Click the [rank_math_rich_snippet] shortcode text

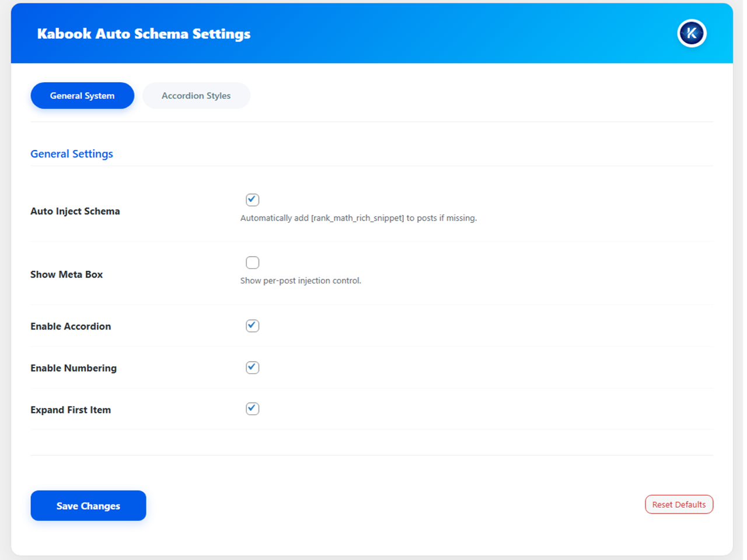[x=357, y=218]
